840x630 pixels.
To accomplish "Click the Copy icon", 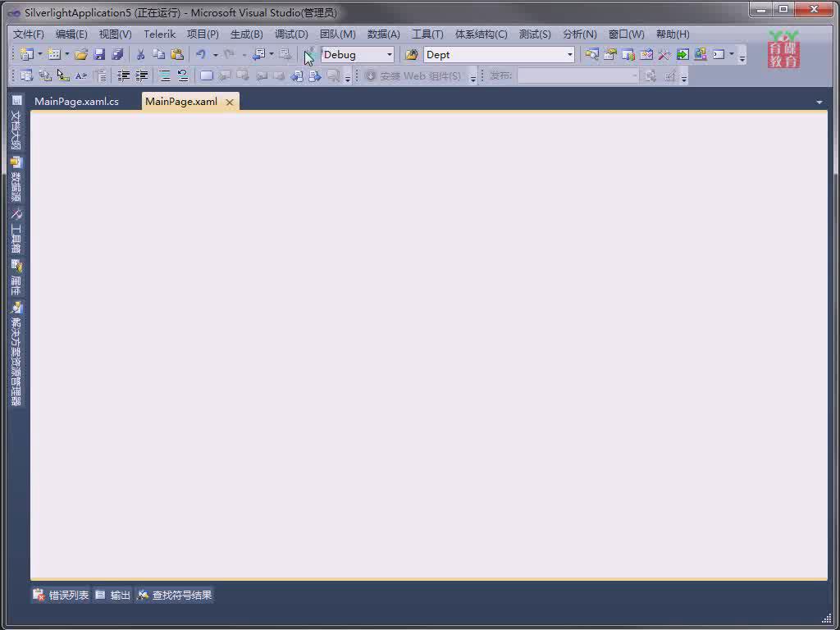I will point(158,54).
